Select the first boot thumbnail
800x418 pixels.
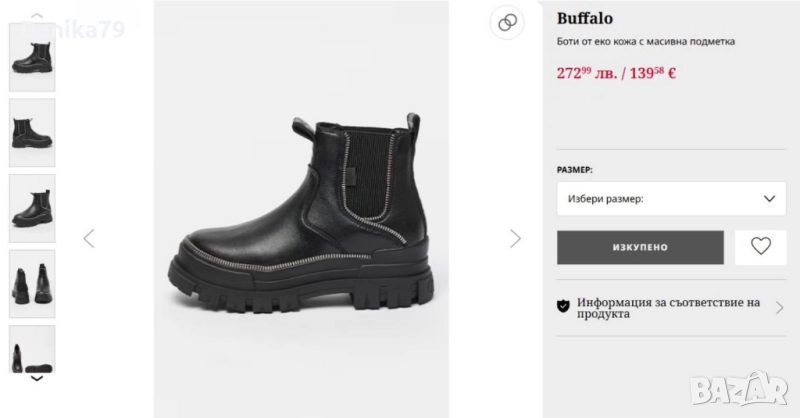coord(32,57)
